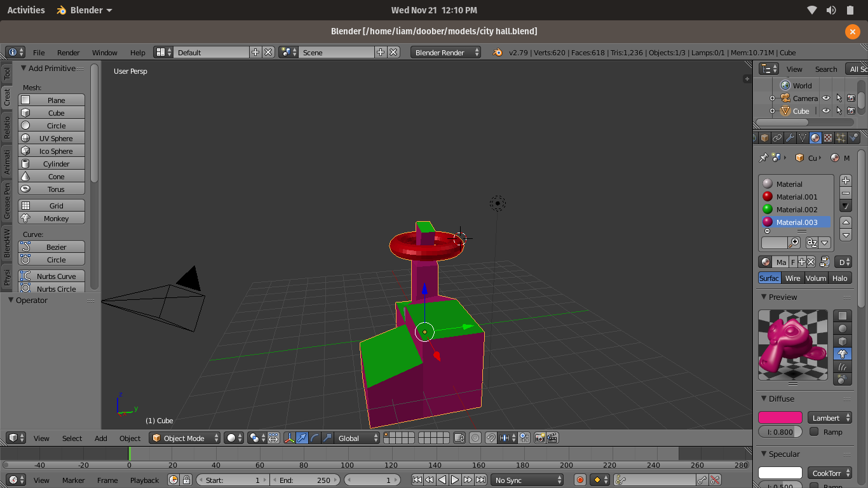Click the pink diffuse color swatch

coord(780,417)
